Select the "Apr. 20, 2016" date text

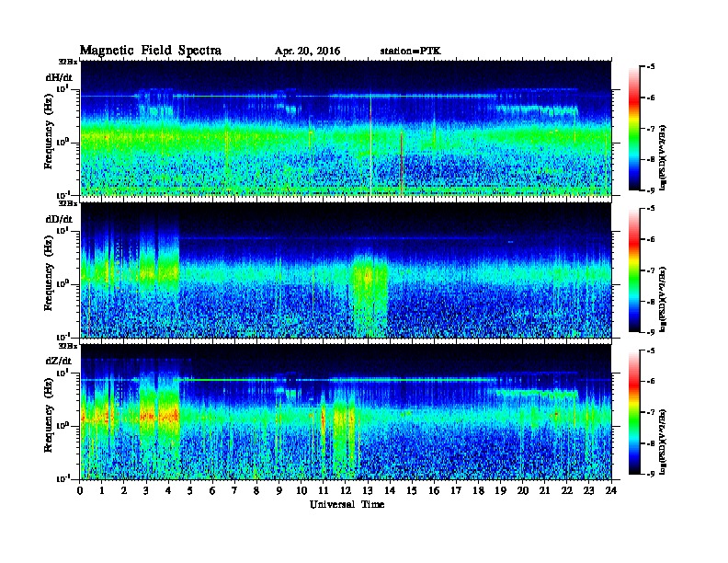pos(307,52)
